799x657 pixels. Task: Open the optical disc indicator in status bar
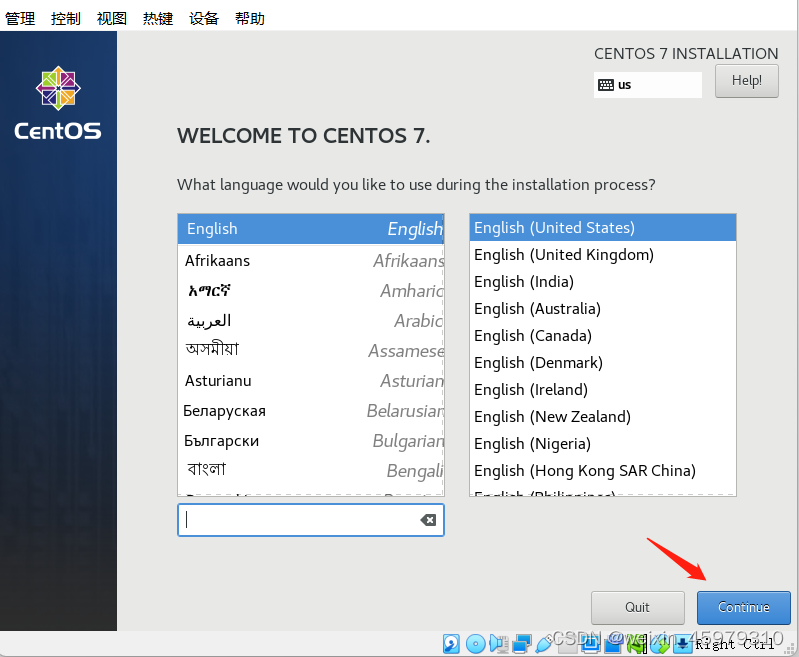coord(475,644)
